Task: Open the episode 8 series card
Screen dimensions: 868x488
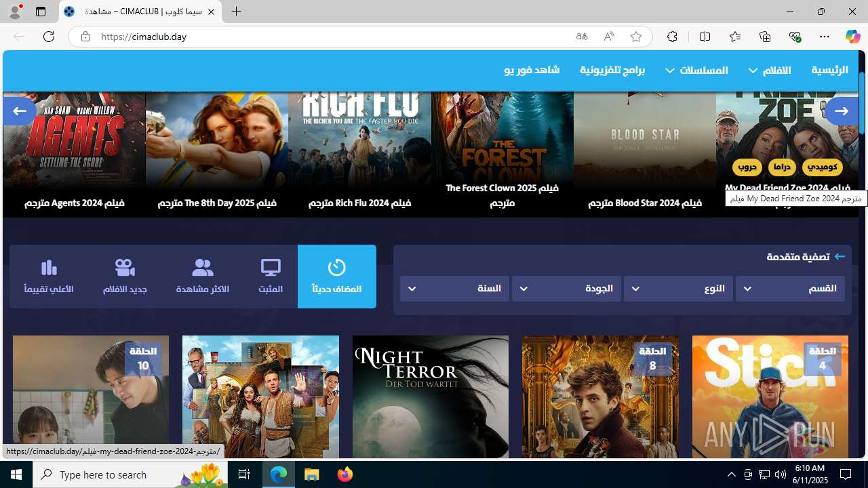Action: coord(600,396)
